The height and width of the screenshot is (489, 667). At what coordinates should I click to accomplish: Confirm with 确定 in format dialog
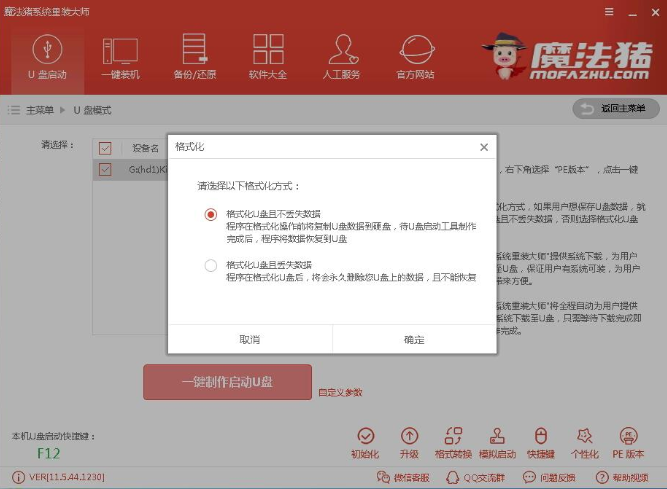pyautogui.click(x=414, y=339)
